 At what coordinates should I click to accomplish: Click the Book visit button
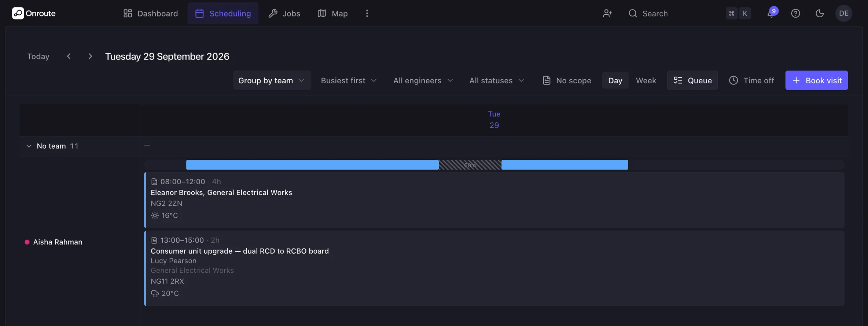(x=817, y=80)
